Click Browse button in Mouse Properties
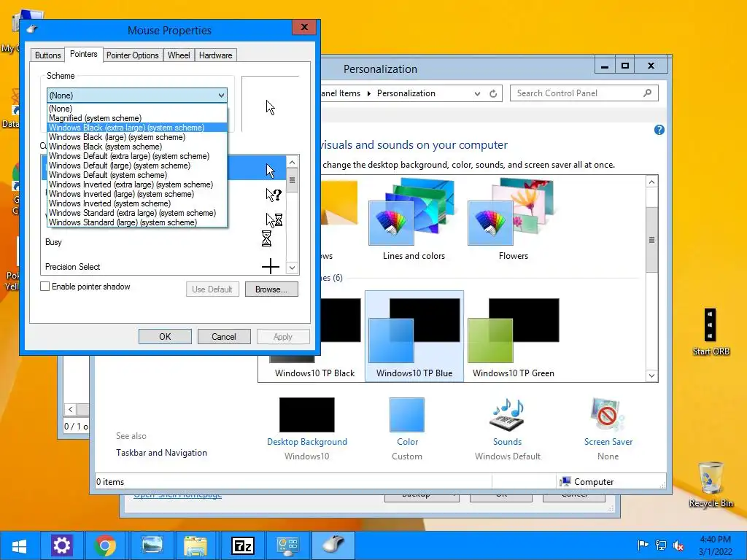This screenshot has width=747, height=560. [271, 289]
